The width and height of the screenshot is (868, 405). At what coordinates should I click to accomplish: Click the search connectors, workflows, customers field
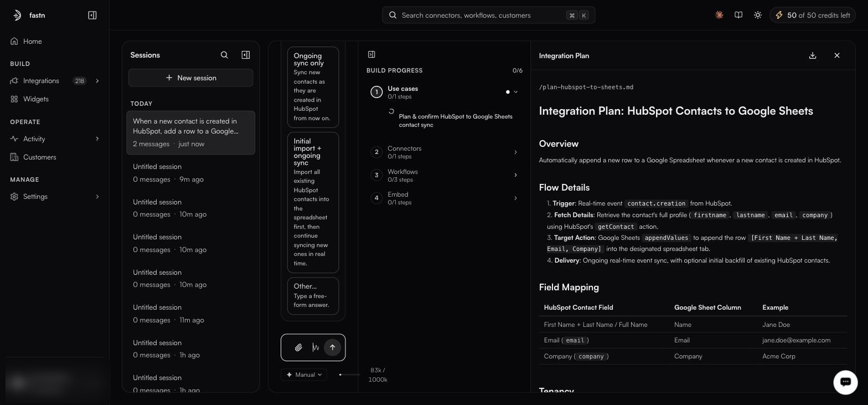pyautogui.click(x=489, y=15)
